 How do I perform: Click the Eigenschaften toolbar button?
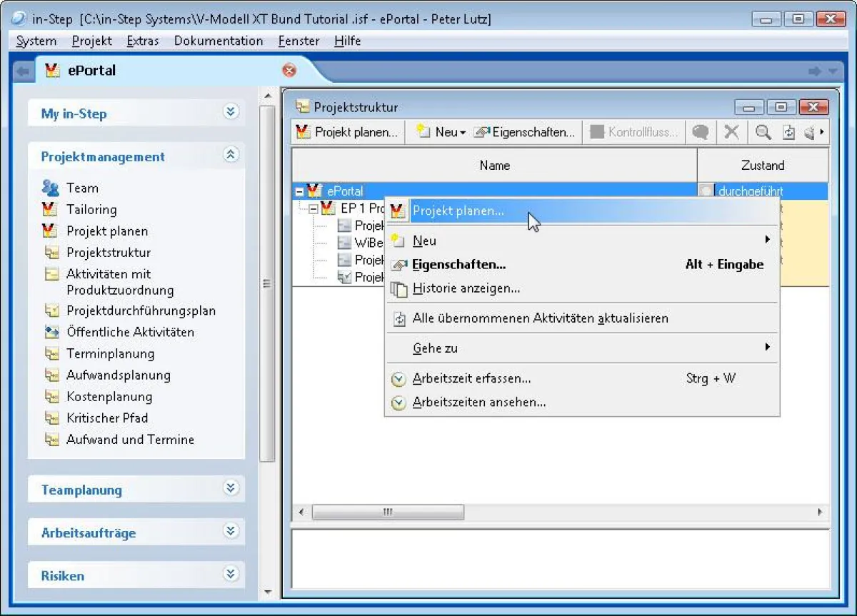pyautogui.click(x=525, y=132)
